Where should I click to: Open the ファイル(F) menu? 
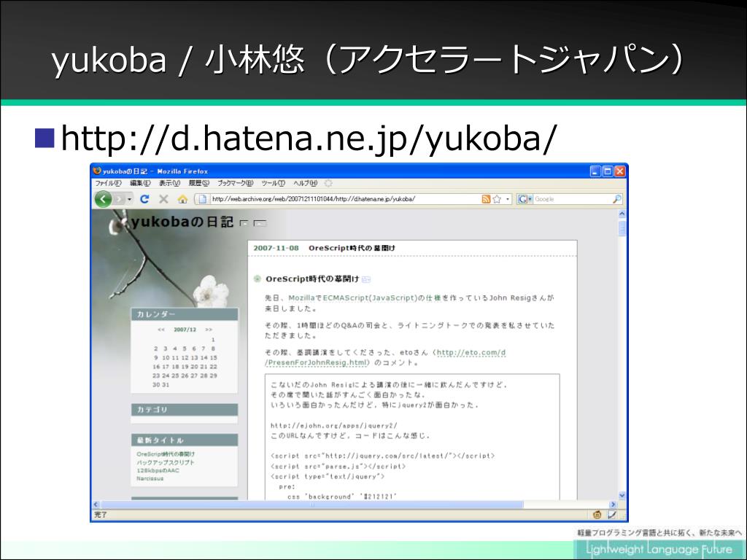click(x=108, y=183)
